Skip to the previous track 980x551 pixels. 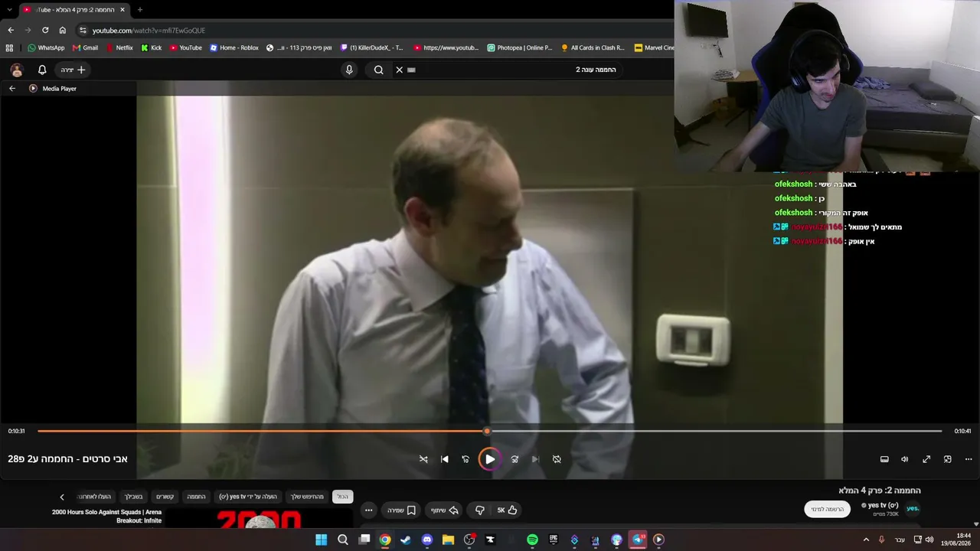445,459
